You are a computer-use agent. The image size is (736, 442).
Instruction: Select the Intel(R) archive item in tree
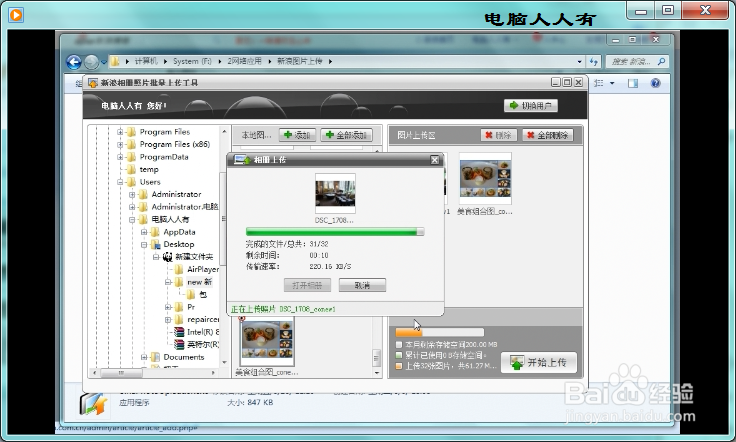203,332
